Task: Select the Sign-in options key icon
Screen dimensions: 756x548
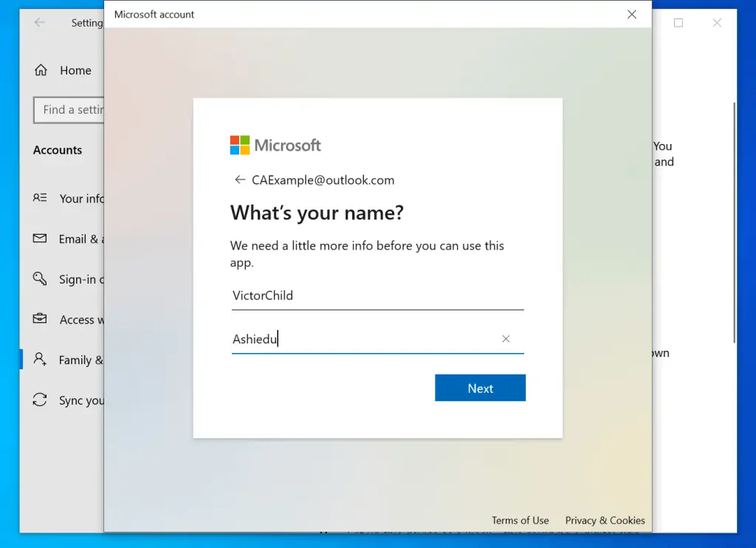Action: coord(40,279)
